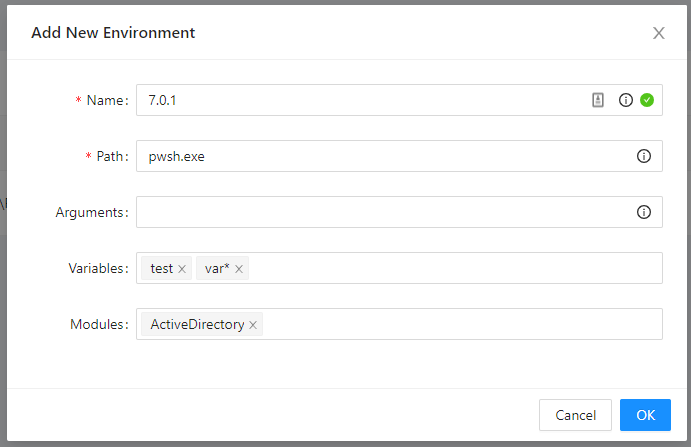Cancel adding the new environment
This screenshot has height=447, width=691.
pos(575,415)
